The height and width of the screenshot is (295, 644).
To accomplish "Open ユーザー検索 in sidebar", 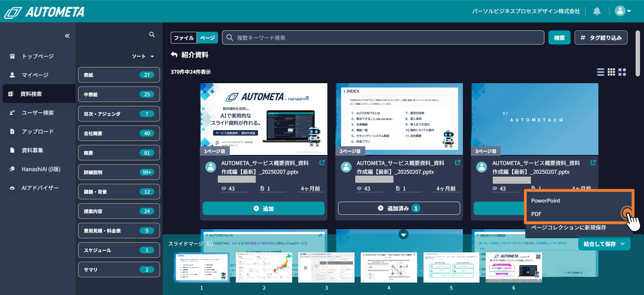I will (x=38, y=112).
